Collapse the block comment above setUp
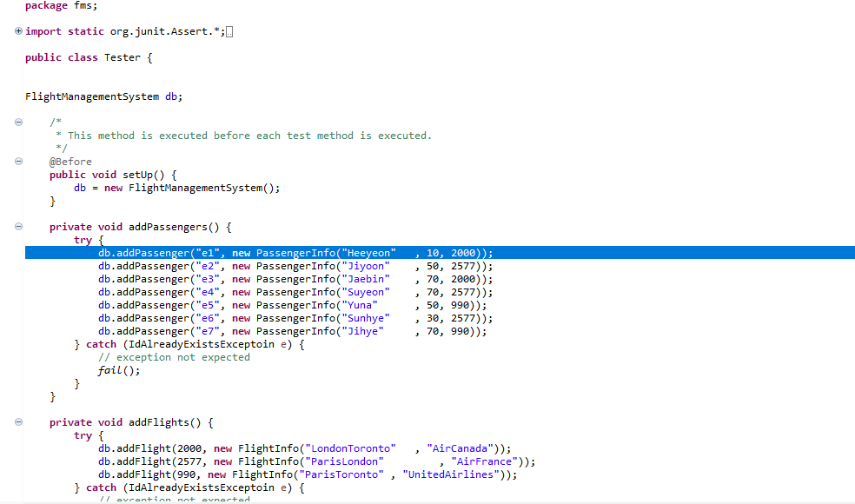 tap(18, 122)
